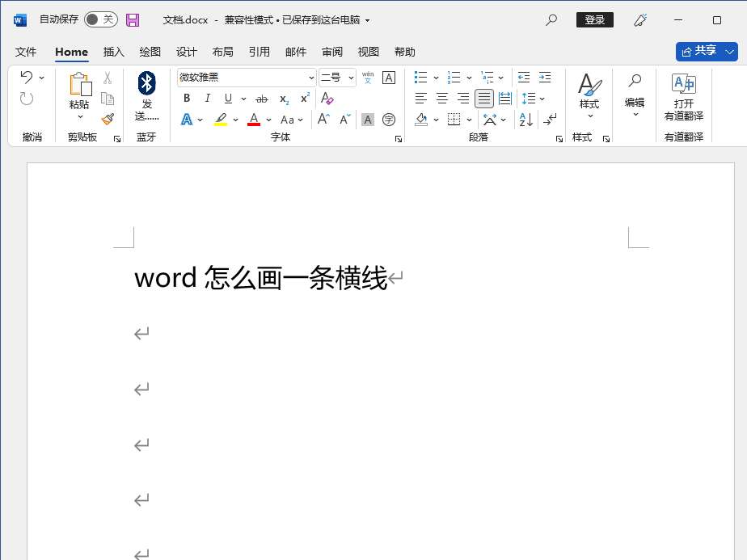The width and height of the screenshot is (747, 560).
Task: Click the Paste clipboard icon
Action: pyautogui.click(x=80, y=84)
